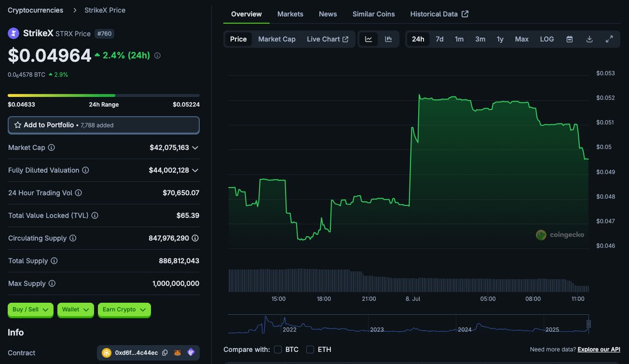Click the 886,812,043 total supply value
The width and height of the screenshot is (629, 364).
[x=179, y=261]
